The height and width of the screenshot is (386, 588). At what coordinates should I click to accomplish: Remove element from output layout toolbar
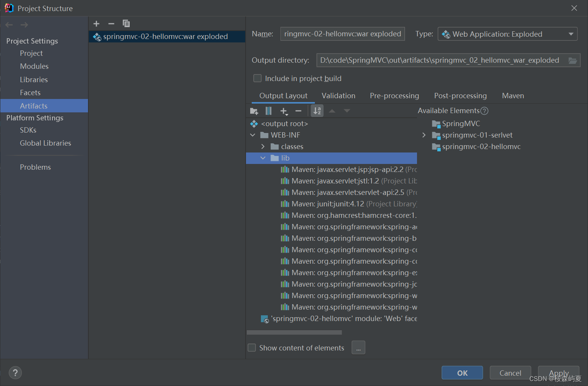(x=298, y=111)
